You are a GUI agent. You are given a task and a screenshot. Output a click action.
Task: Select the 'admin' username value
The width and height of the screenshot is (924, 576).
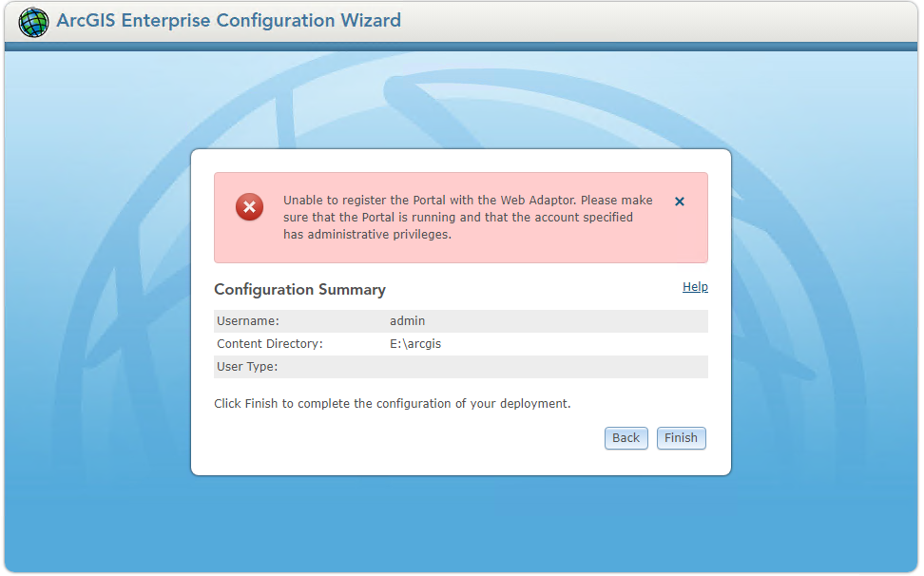point(407,321)
